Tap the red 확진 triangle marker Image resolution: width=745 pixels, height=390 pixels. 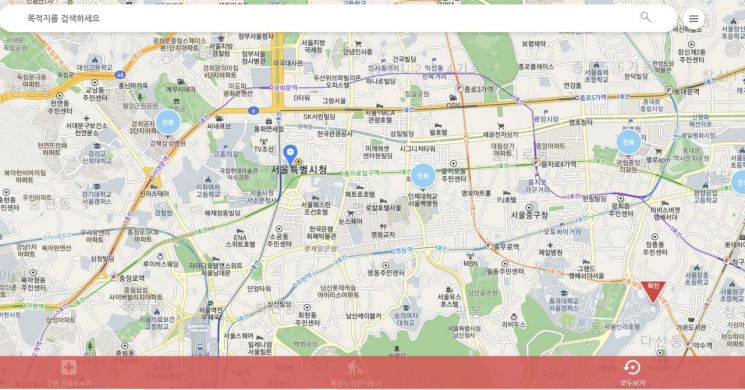[653, 291]
